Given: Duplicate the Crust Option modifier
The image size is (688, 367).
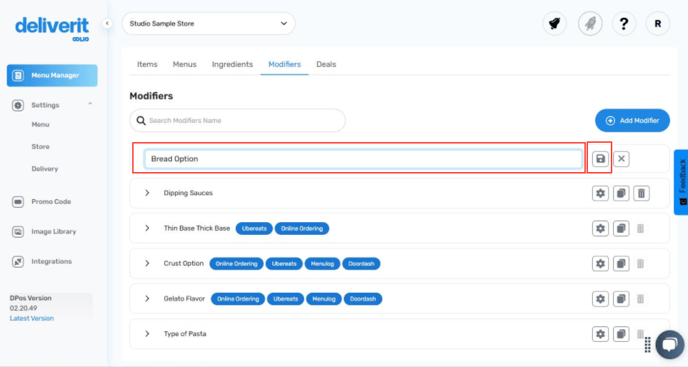Looking at the screenshot, I should coord(621,263).
